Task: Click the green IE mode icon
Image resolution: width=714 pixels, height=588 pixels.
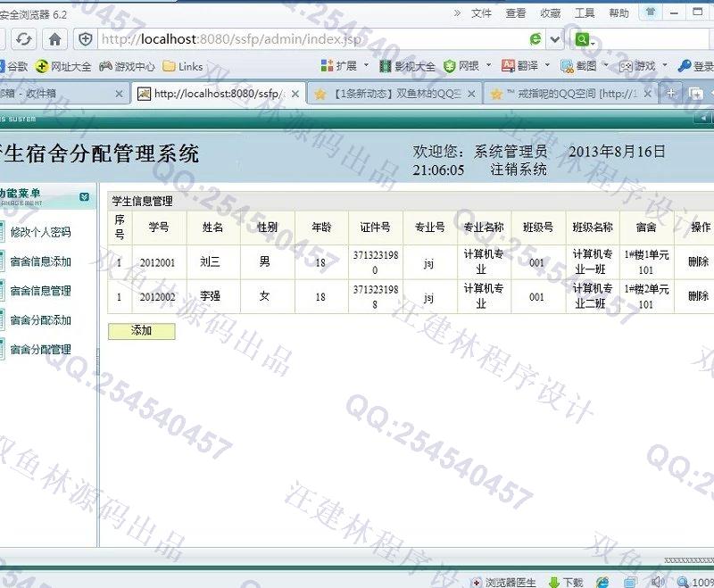Action: click(x=535, y=39)
